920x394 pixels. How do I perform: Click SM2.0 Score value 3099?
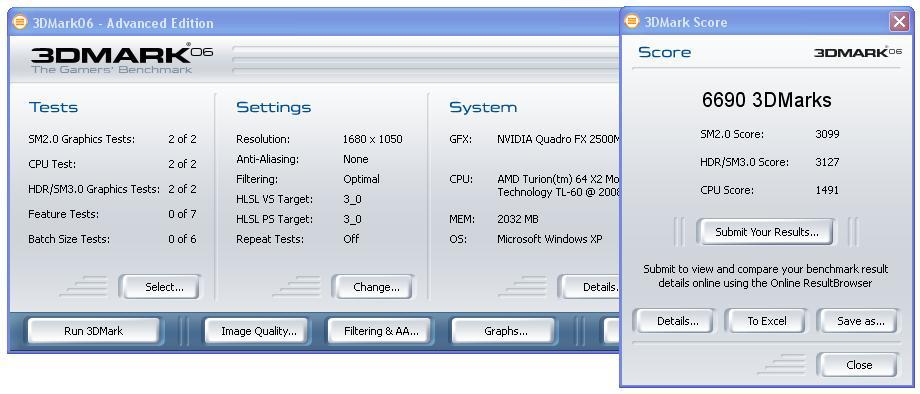coord(827,134)
